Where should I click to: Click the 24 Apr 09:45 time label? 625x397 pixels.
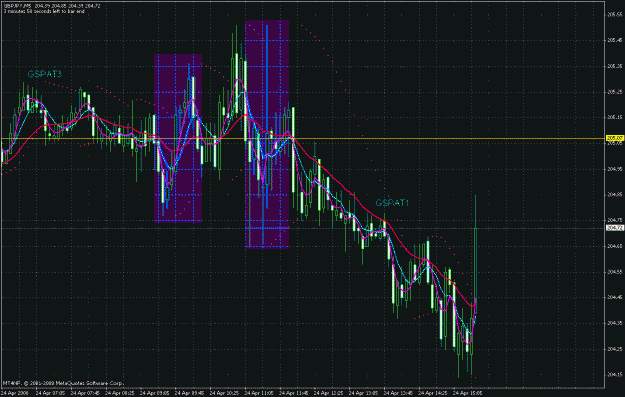(189, 393)
